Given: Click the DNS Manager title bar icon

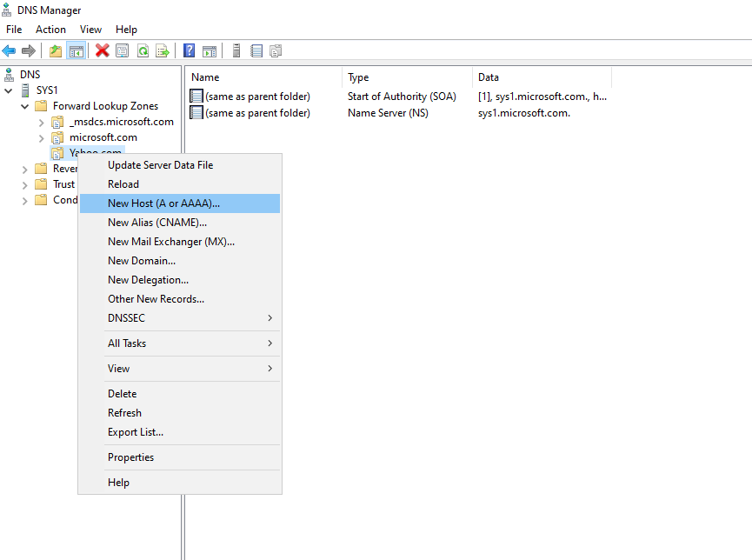Looking at the screenshot, I should [x=7, y=10].
